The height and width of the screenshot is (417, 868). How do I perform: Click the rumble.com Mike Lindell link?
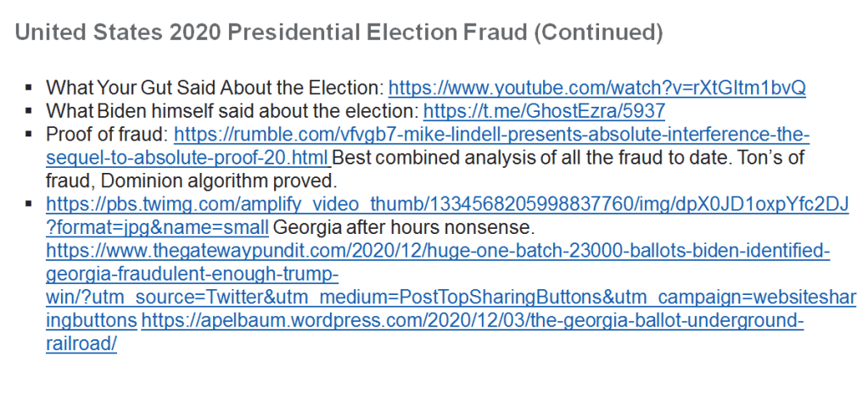pyautogui.click(x=491, y=134)
